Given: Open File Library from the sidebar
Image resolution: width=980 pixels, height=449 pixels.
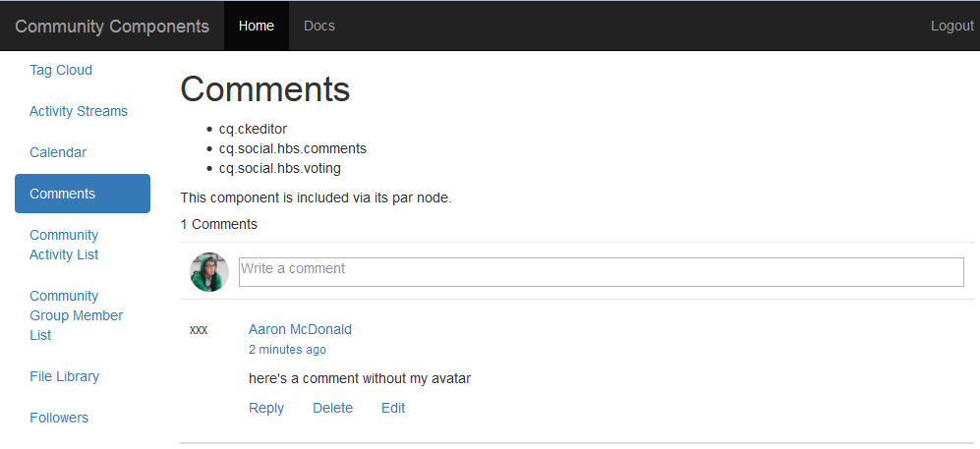Looking at the screenshot, I should (64, 376).
